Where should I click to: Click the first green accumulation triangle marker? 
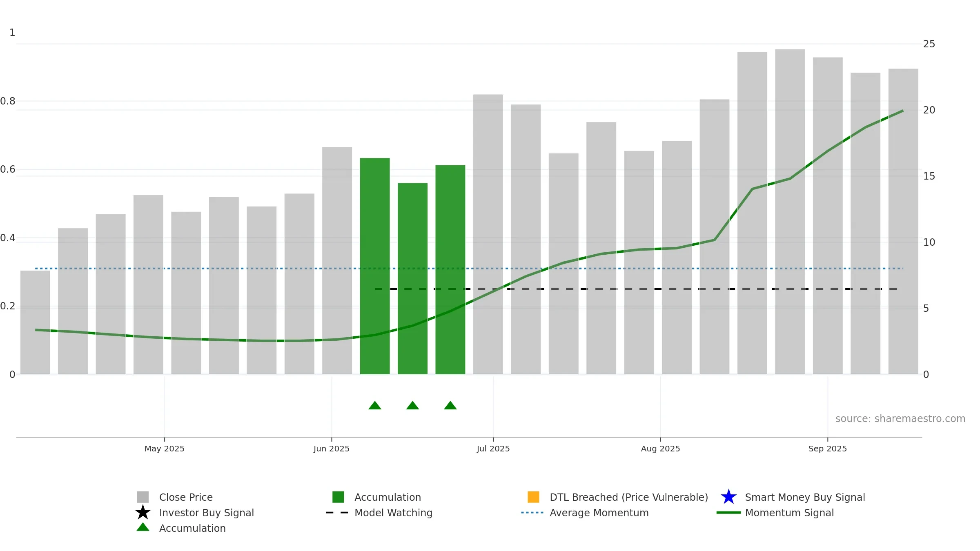tap(375, 405)
